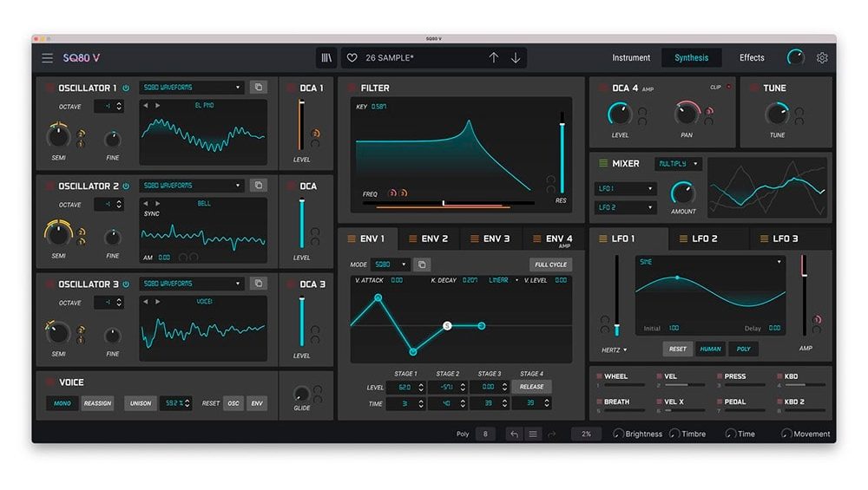Open the LFO Hertz rate unit dropdown
Screen dimensions: 868x490
pyautogui.click(x=615, y=350)
